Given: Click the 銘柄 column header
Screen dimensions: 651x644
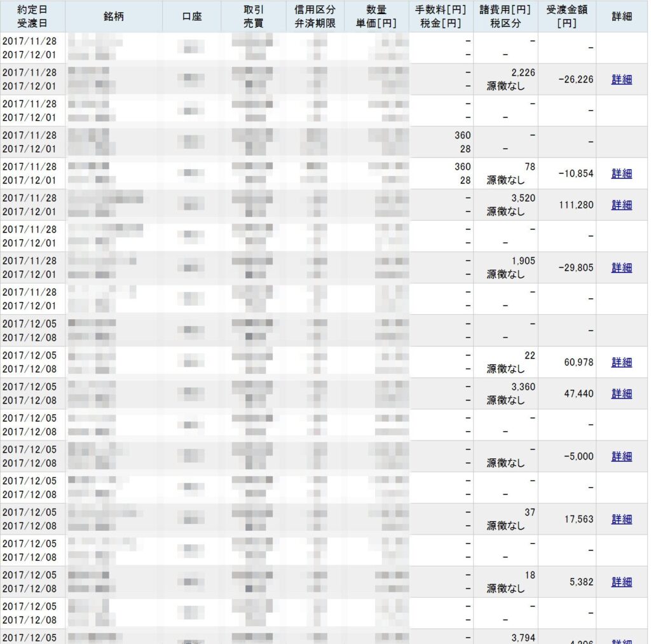Looking at the screenshot, I should (x=114, y=17).
